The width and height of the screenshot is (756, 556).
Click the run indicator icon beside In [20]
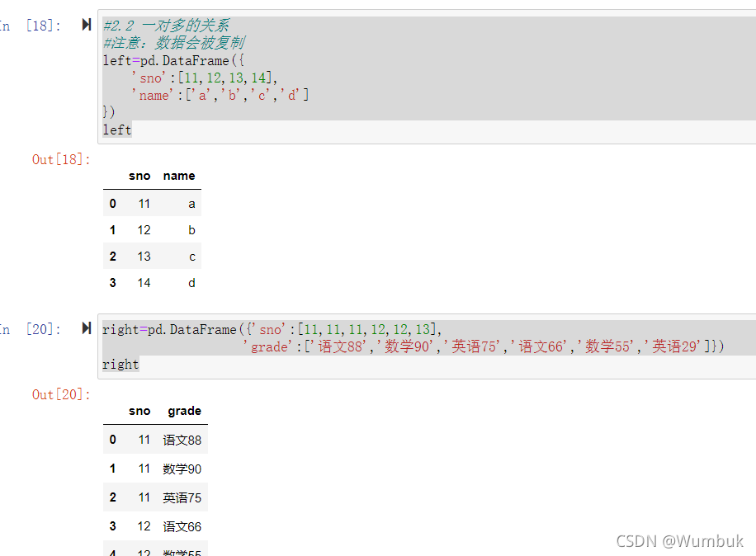(x=86, y=328)
